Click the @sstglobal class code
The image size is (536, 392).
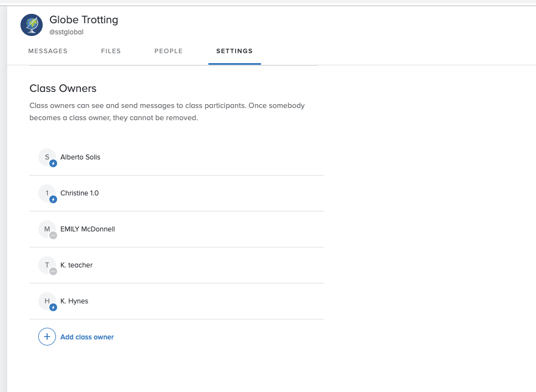click(67, 32)
